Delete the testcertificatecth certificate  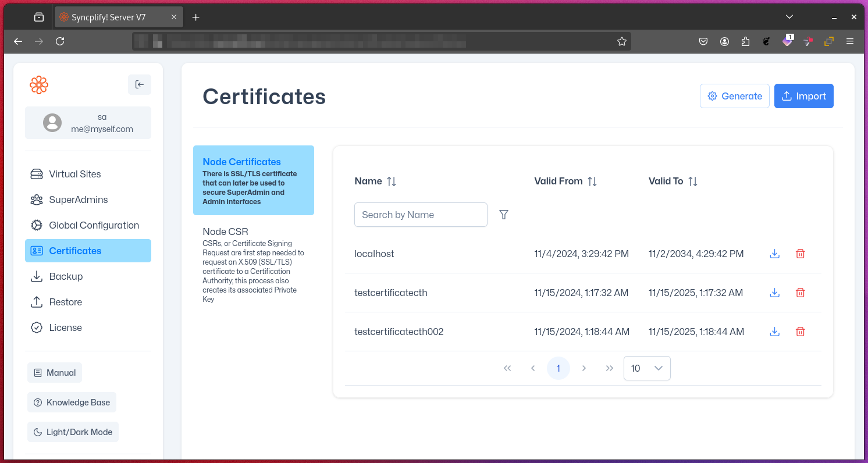[800, 293]
